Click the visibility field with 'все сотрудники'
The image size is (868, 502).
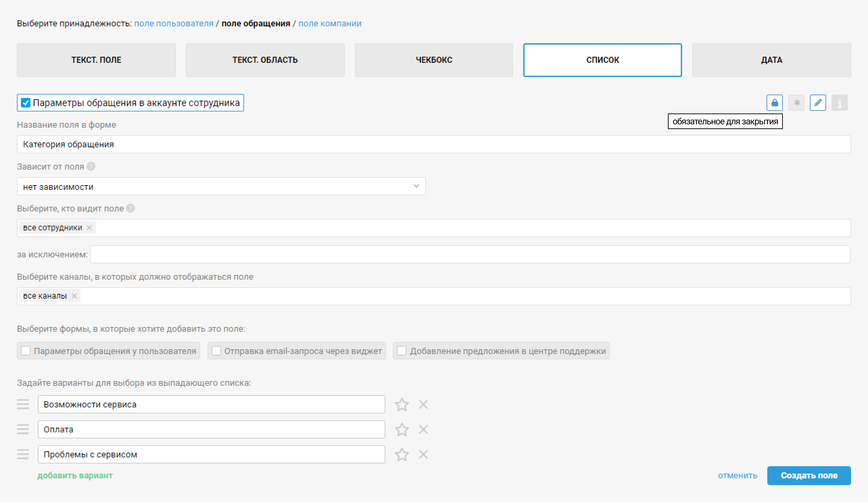click(434, 228)
